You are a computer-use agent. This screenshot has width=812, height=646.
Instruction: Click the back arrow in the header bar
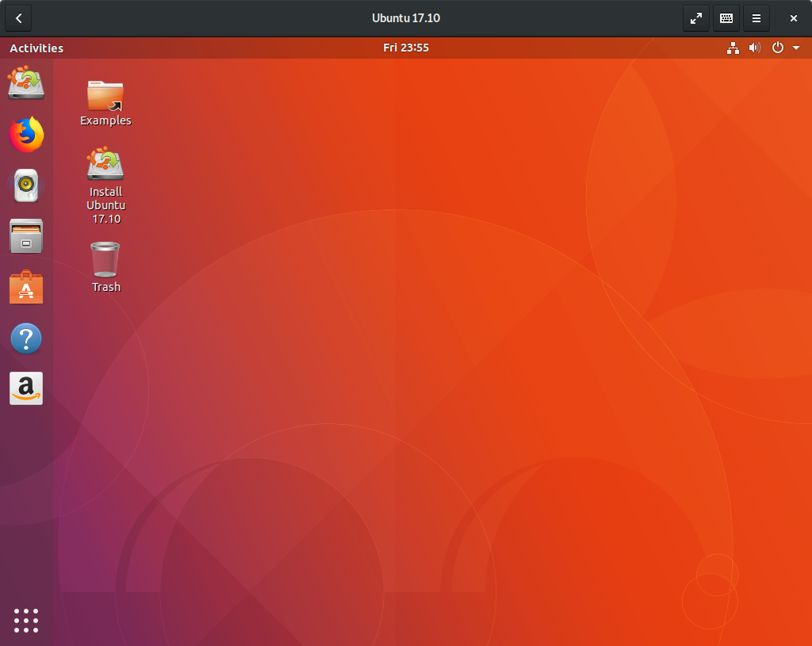(17, 17)
